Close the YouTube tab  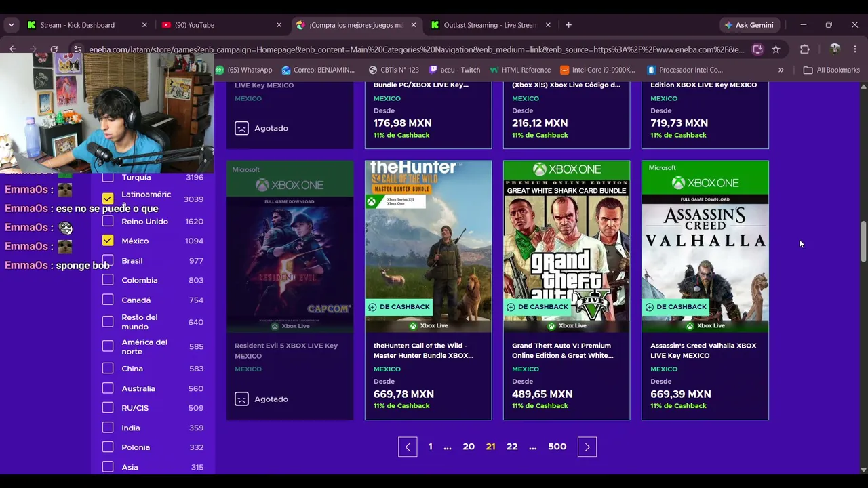[x=279, y=25]
